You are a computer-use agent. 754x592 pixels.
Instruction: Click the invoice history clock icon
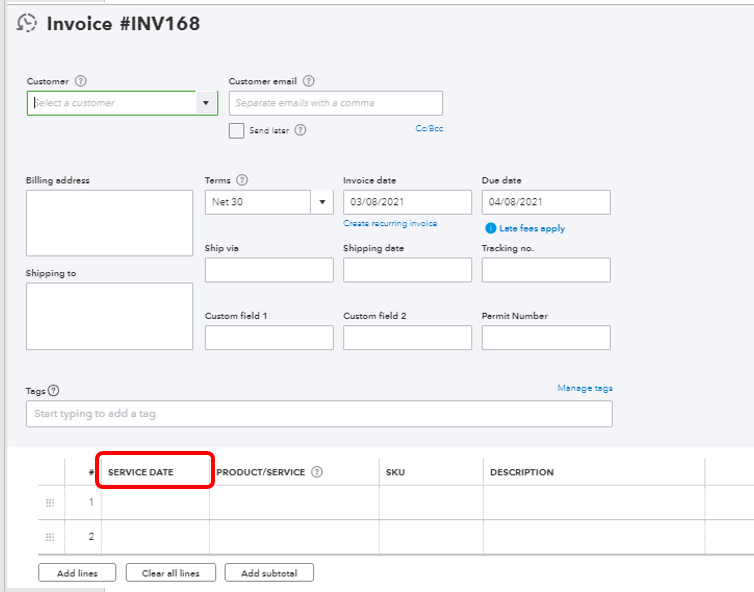coord(27,23)
